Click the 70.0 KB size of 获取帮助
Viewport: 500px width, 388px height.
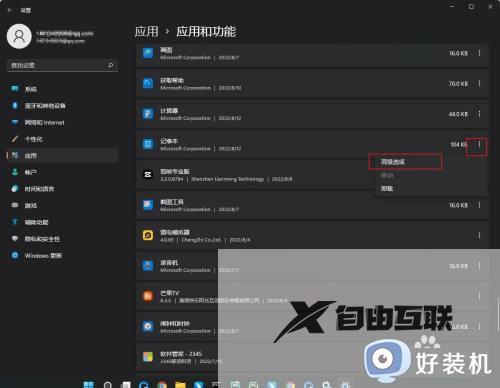(458, 84)
